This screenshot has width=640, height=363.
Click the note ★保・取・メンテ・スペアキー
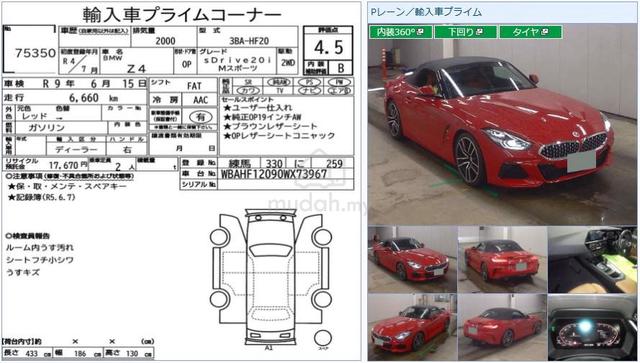coord(67,187)
